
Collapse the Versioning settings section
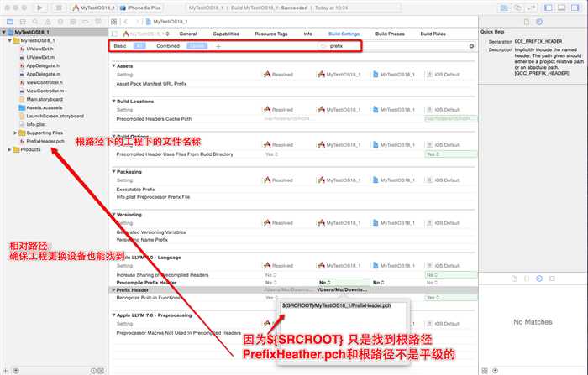click(113, 214)
